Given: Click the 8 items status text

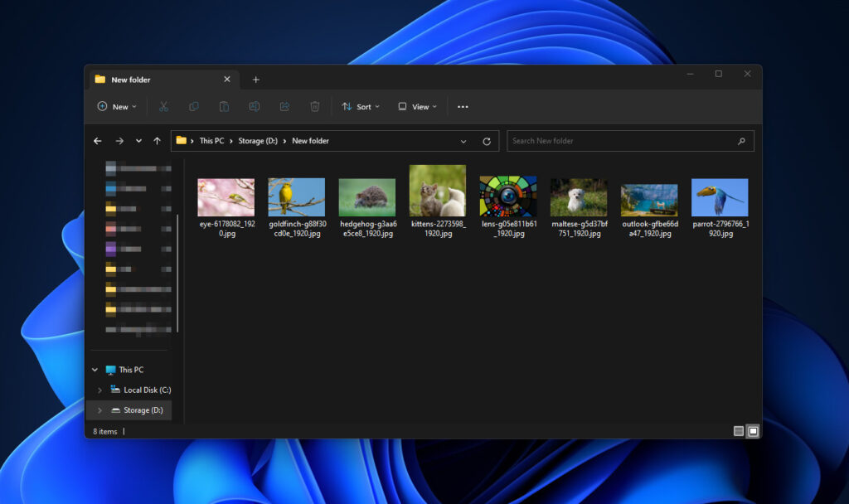Looking at the screenshot, I should (x=104, y=431).
